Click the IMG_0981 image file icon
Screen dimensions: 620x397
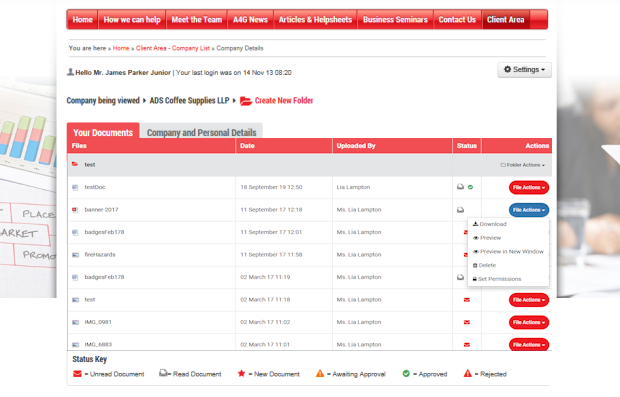coord(75,322)
